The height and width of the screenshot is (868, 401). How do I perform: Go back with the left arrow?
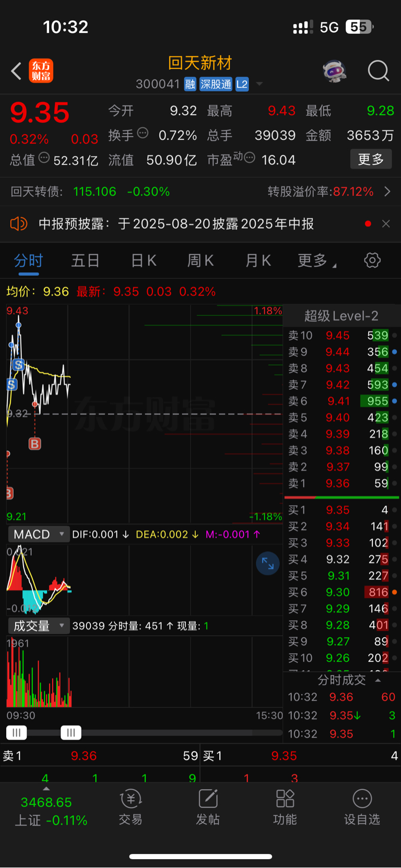16,71
